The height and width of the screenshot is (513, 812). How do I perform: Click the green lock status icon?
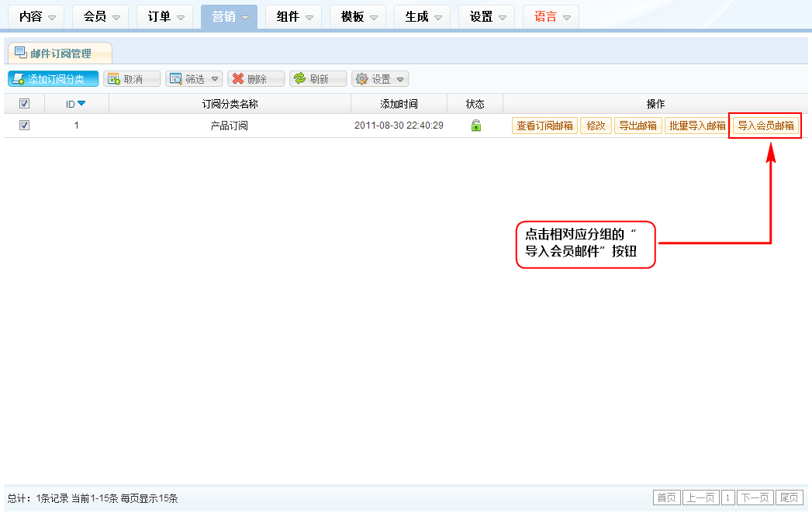[x=476, y=126]
